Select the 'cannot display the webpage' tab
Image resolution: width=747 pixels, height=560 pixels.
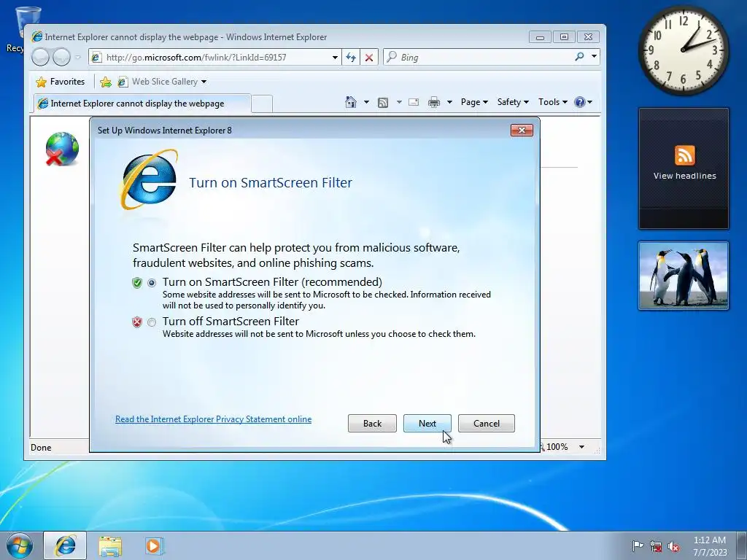142,104
